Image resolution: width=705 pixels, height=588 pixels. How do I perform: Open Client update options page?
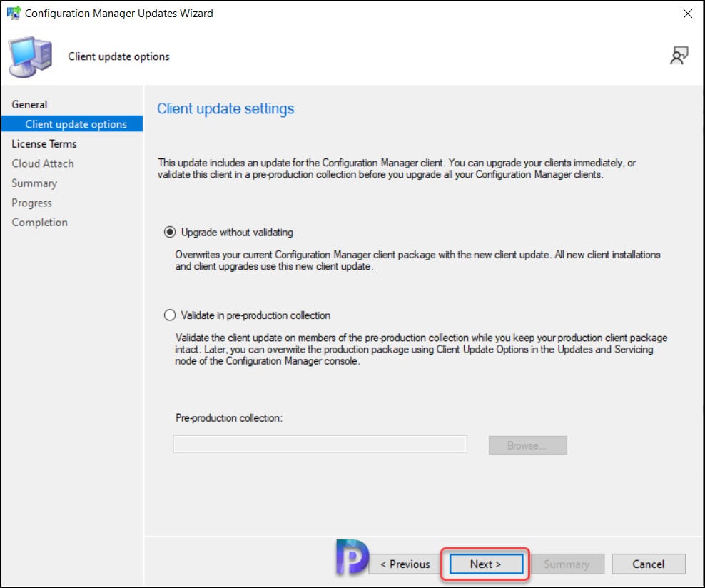[x=72, y=124]
